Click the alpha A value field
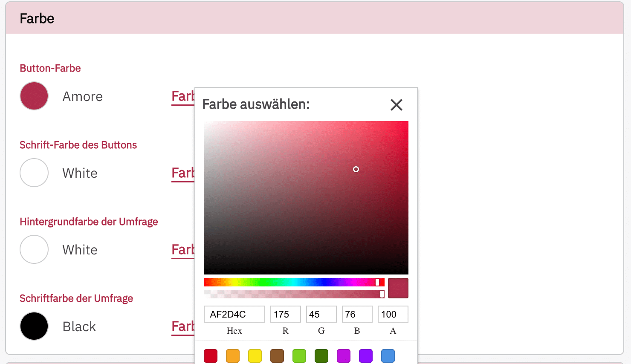Viewport: 631px width, 364px height. [393, 314]
